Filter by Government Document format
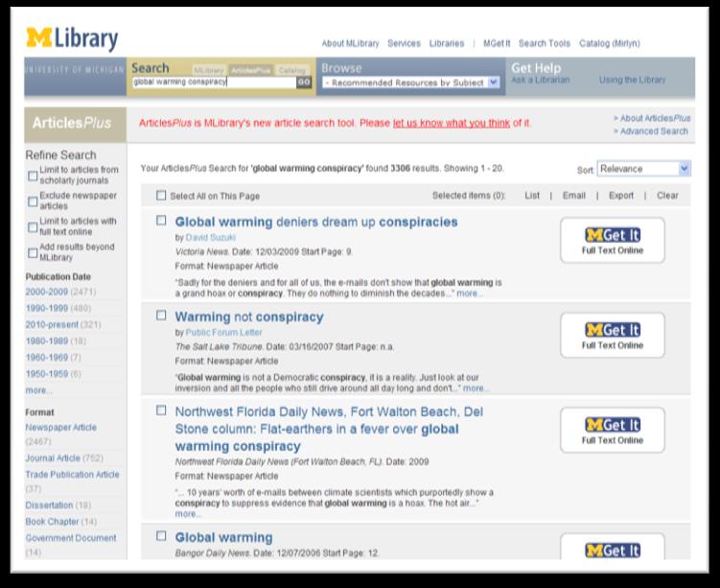 point(71,538)
